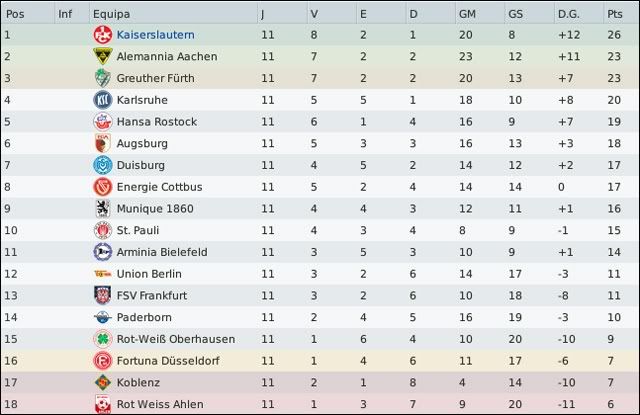Click the Alemannia Aachen club badge
Screen dimensions: 640x415
click(100, 57)
